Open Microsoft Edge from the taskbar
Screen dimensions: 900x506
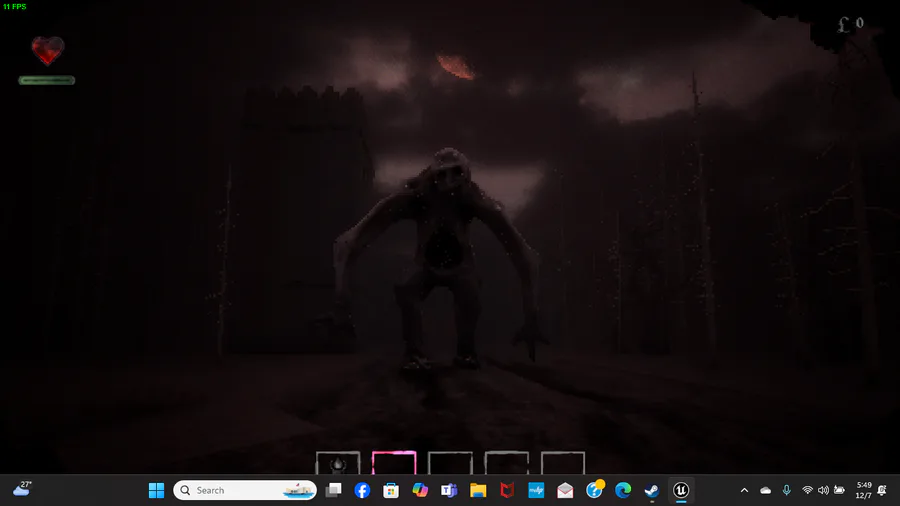click(623, 491)
